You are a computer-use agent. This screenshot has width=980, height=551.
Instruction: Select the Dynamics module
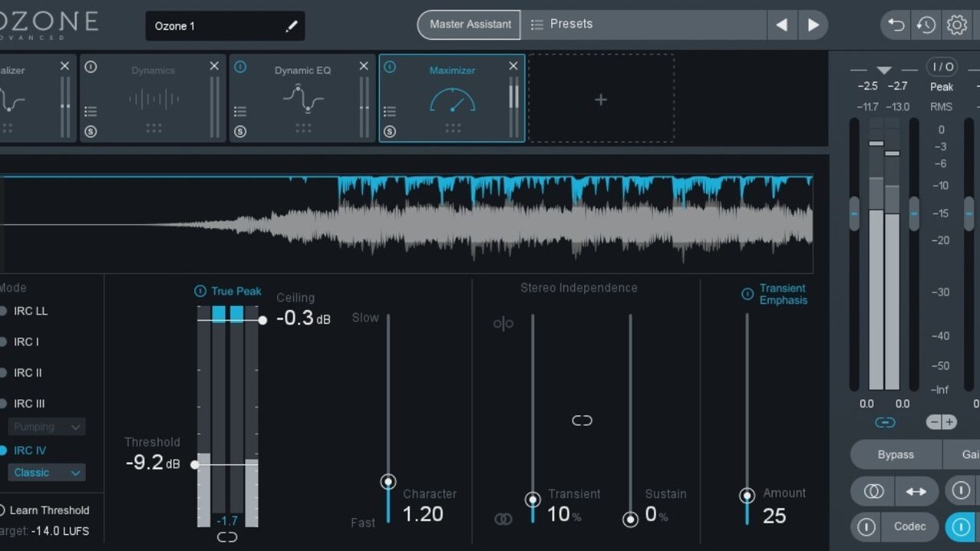(153, 99)
